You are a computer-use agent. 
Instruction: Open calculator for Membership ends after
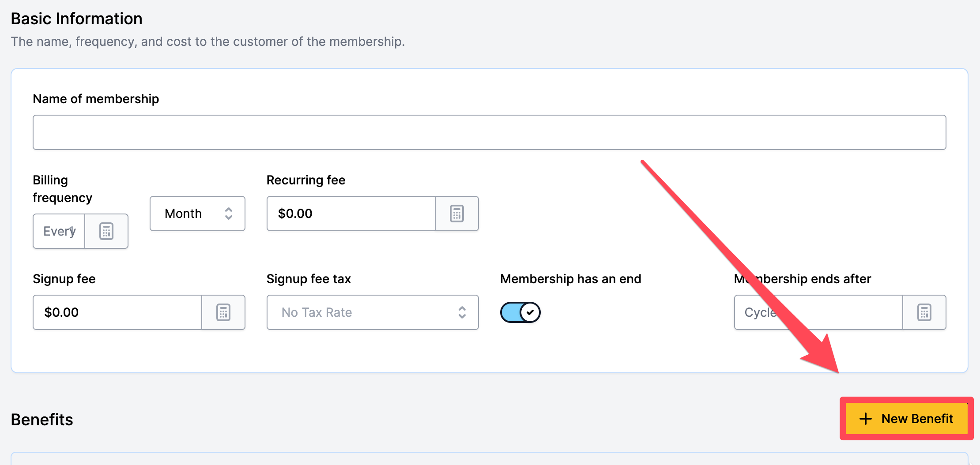[x=924, y=312]
